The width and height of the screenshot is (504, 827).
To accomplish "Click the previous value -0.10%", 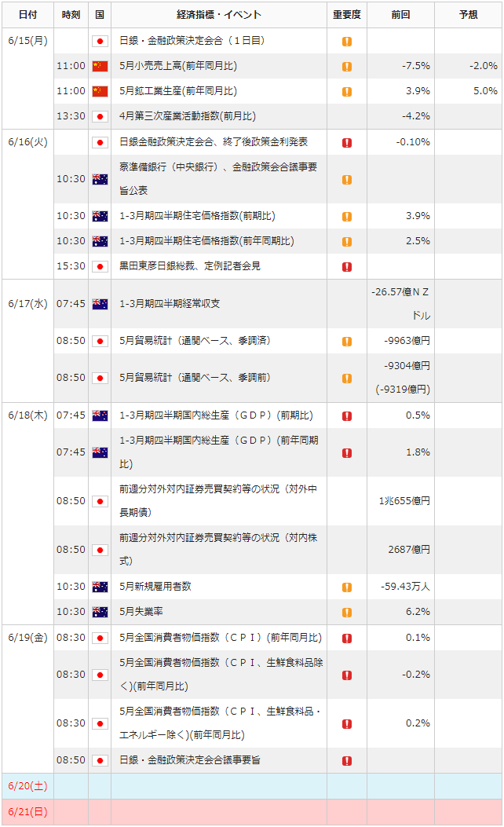I will pos(413,142).
